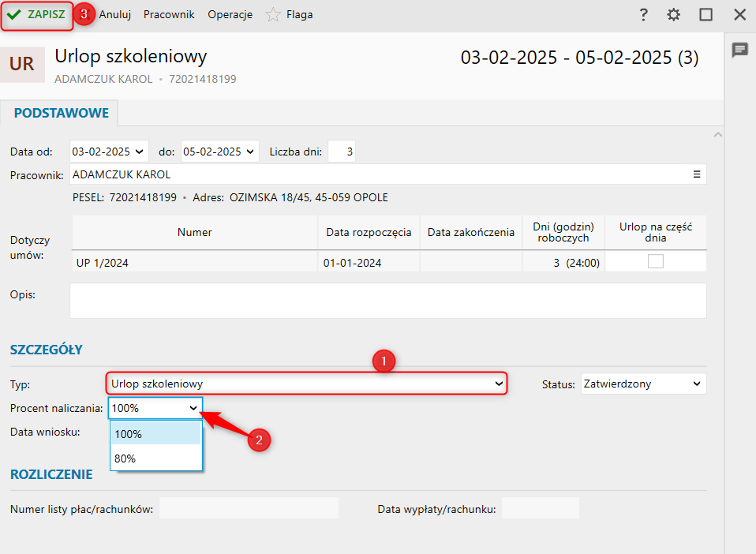Tick the Urlop na część dnia checkbox
This screenshot has width=756, height=554.
656,261
